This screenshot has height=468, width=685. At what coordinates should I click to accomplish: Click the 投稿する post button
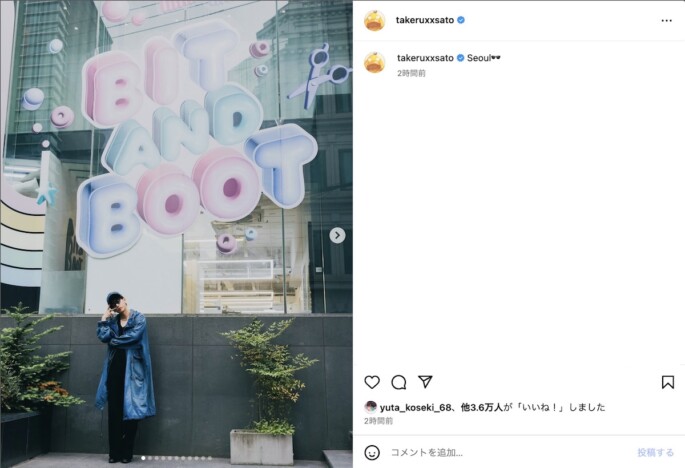coord(655,452)
